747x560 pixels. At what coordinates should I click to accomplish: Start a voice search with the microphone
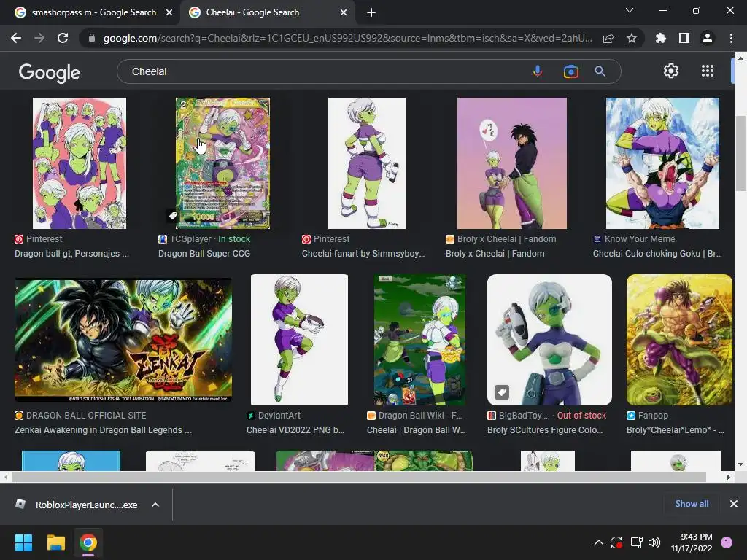click(538, 71)
